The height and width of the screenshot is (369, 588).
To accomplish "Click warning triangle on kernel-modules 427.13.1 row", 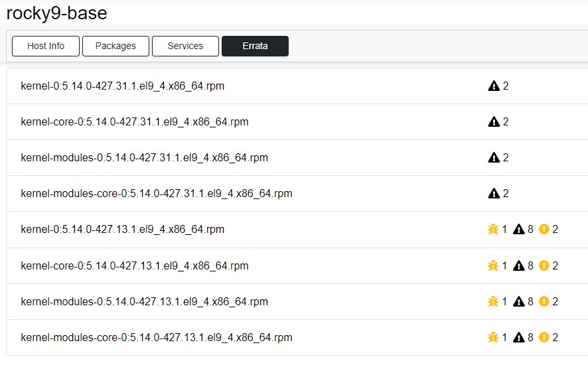I will (519, 301).
